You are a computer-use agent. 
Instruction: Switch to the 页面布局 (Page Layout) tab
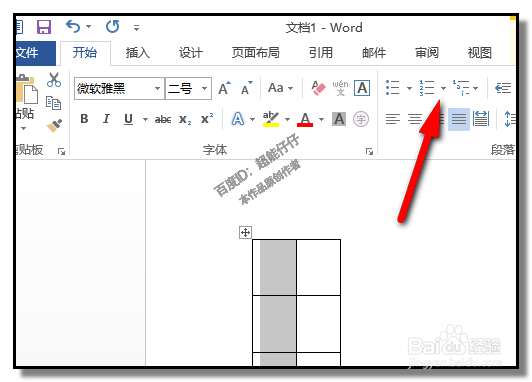pos(256,53)
